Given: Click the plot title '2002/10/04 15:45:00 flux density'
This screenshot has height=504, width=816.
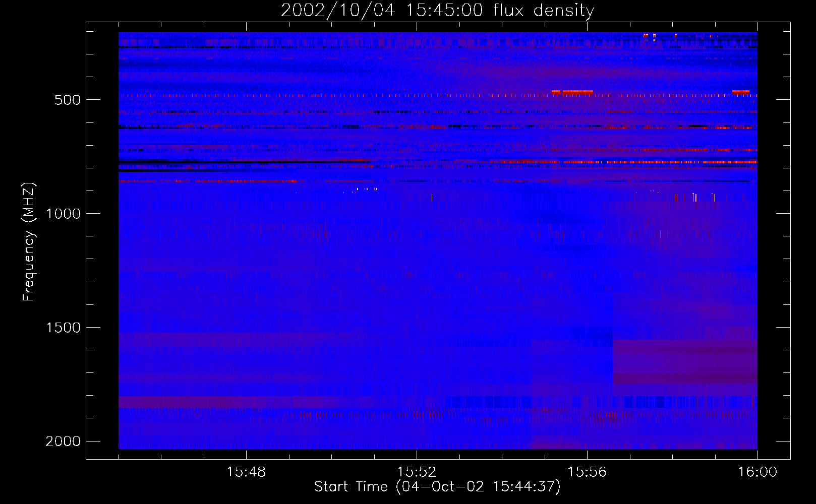Looking at the screenshot, I should click(437, 11).
